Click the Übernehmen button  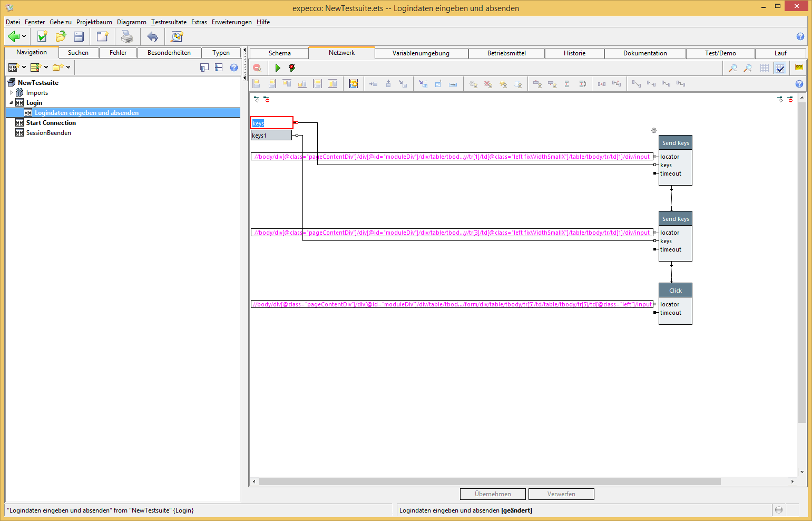[x=493, y=494]
